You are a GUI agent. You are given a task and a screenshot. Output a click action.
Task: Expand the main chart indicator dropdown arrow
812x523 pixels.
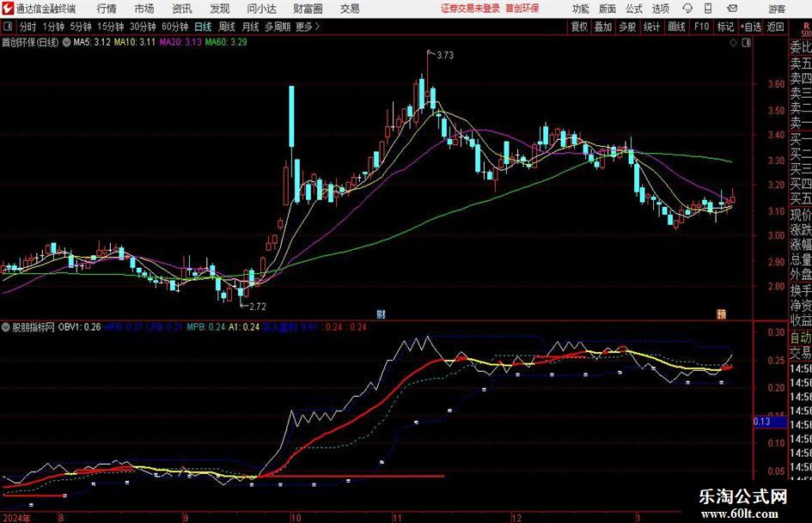pos(66,42)
